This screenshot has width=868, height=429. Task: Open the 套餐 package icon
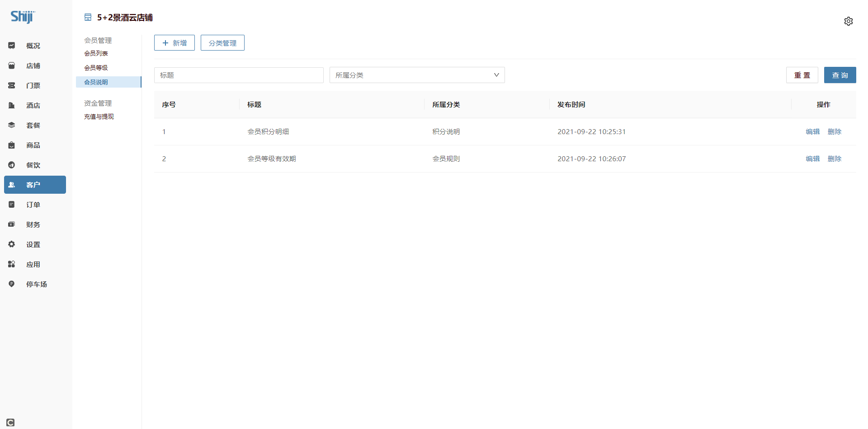click(12, 125)
